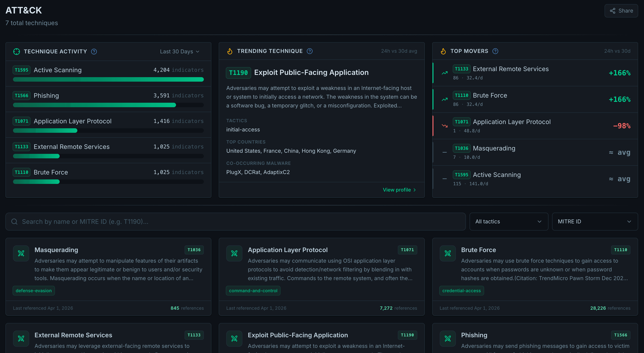The image size is (644, 353).
Task: Click the Top Movers flame icon
Action: tap(443, 51)
